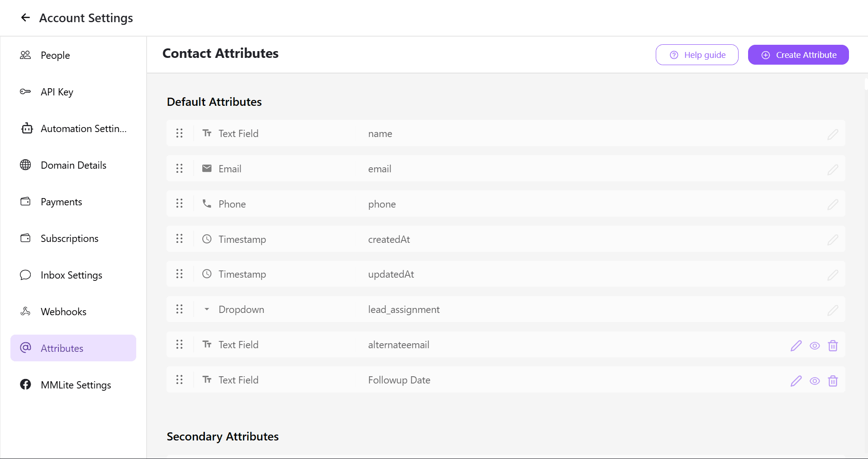Click the Dropdown arrow icon for lead_assignment
The width and height of the screenshot is (868, 459).
pyautogui.click(x=207, y=309)
